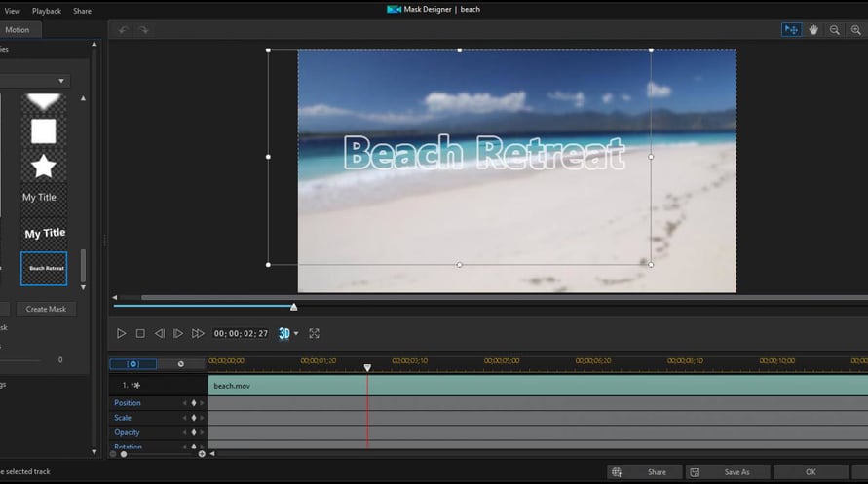Viewport: 868px width, 484px height.
Task: Go to next Scale keyframe
Action: pos(202,418)
